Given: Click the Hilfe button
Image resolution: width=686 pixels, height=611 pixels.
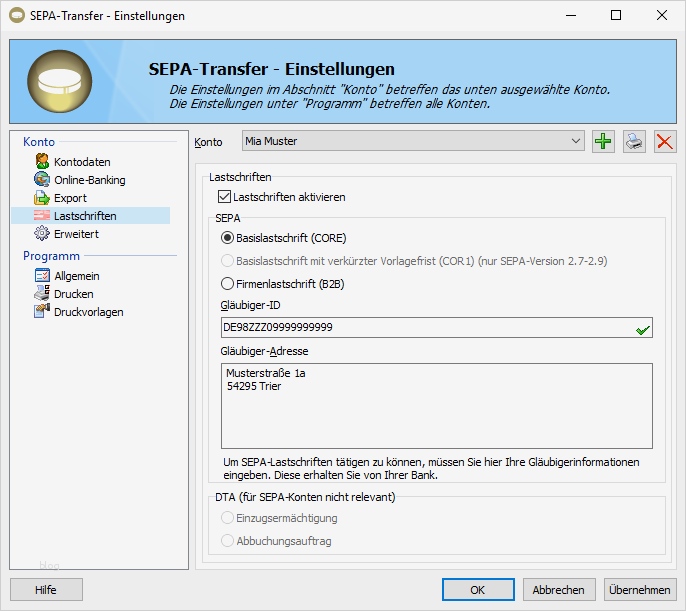Looking at the screenshot, I should click(46, 590).
